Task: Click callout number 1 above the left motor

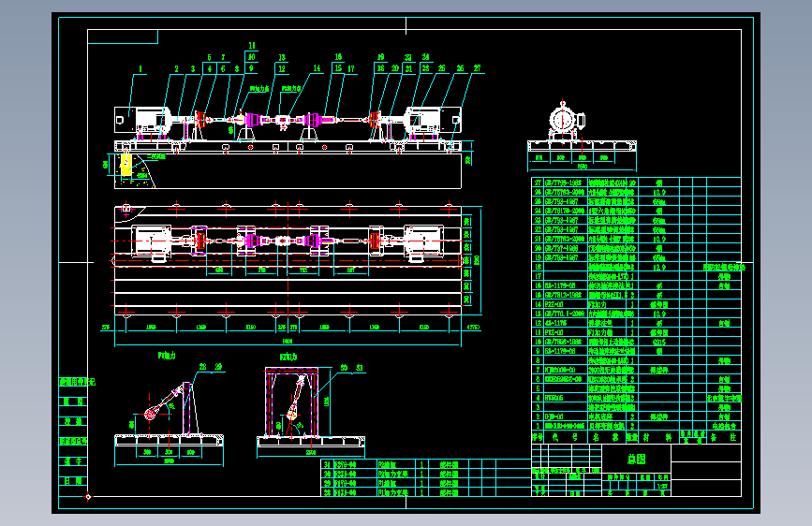Action: point(140,68)
